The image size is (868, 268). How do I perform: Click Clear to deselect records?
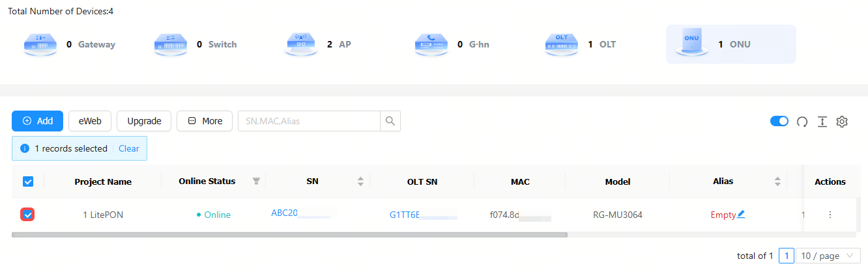tap(128, 148)
